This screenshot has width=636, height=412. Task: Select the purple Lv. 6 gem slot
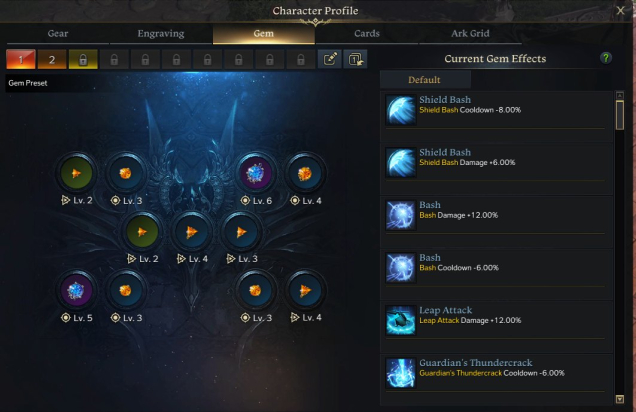(x=256, y=174)
